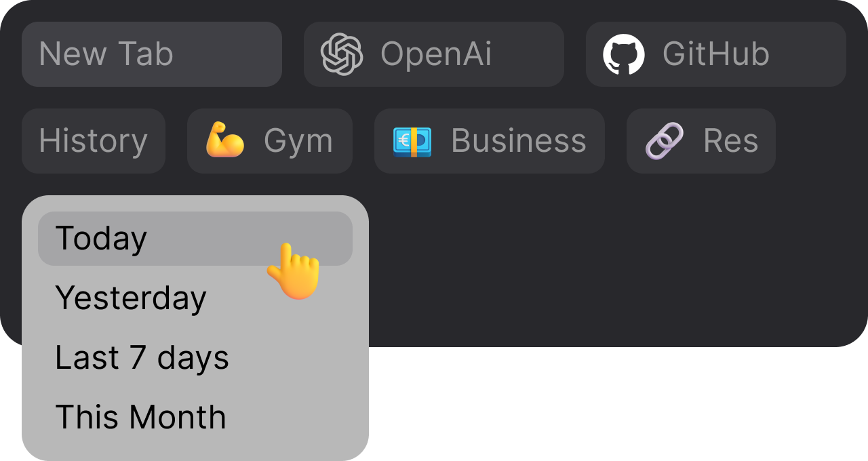Select the Res bookmark label
868x461 pixels.
[731, 141]
